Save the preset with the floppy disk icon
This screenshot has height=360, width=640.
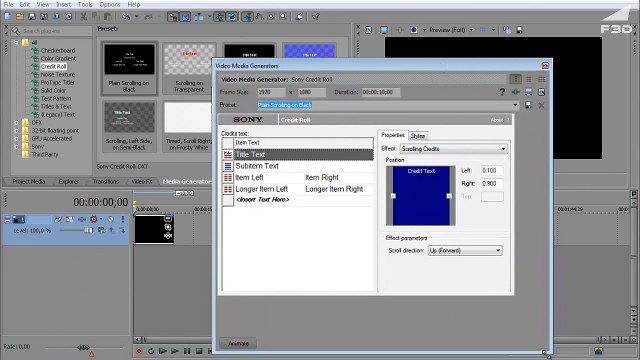[528, 105]
